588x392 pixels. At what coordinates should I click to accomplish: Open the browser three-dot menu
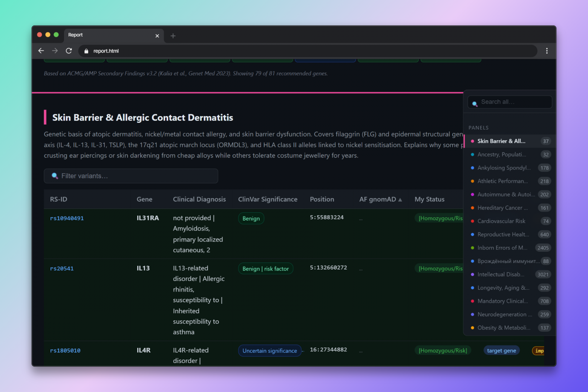(x=547, y=51)
